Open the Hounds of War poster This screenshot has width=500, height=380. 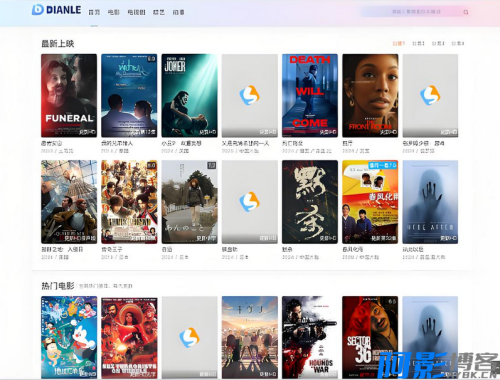(310, 337)
